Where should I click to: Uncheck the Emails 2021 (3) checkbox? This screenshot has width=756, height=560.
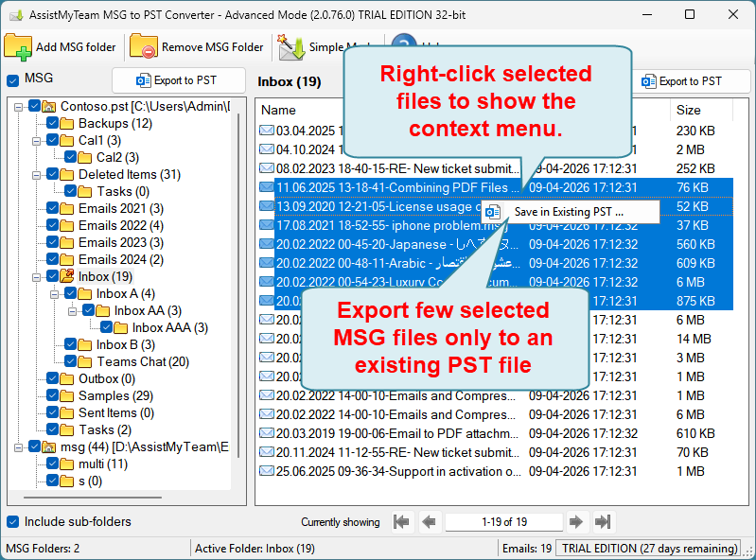pyautogui.click(x=53, y=208)
